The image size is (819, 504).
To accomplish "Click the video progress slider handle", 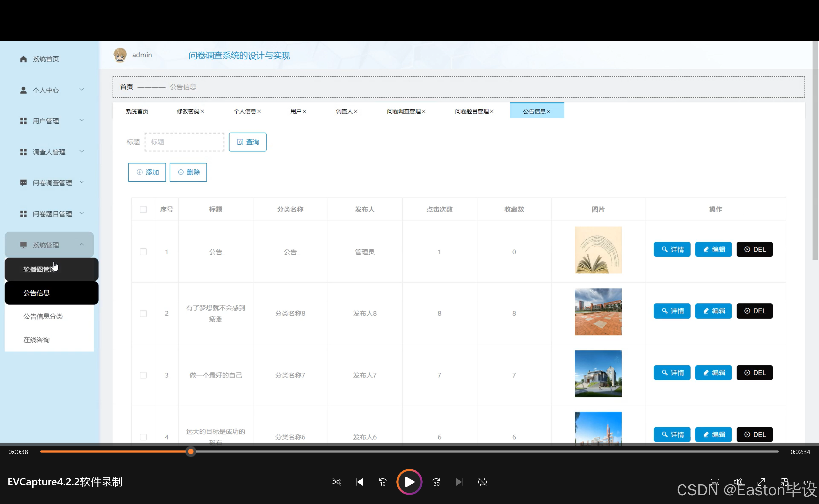I will pos(191,452).
